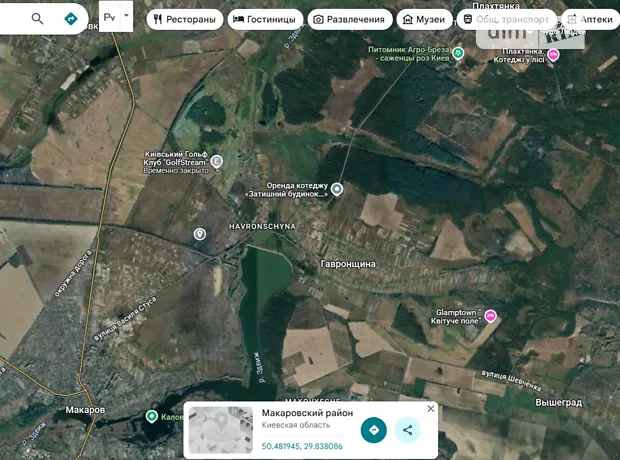Click the GolfStream golf club marker

pyautogui.click(x=217, y=161)
